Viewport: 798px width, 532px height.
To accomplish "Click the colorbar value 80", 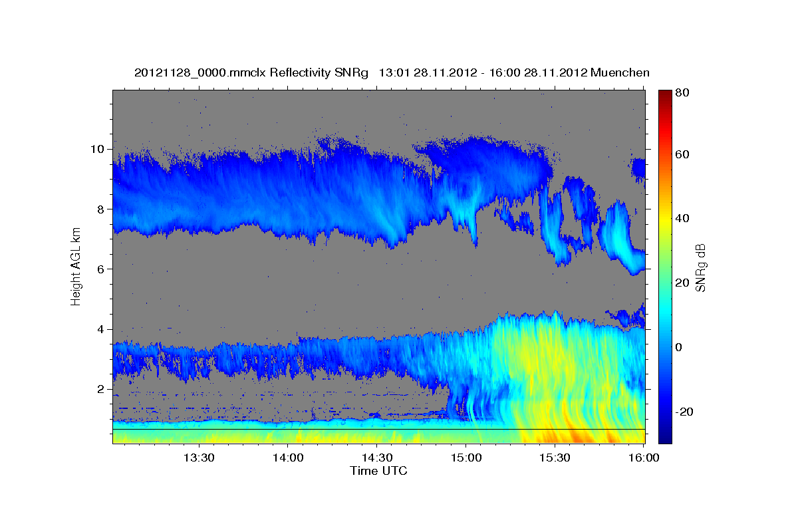I will [x=682, y=92].
